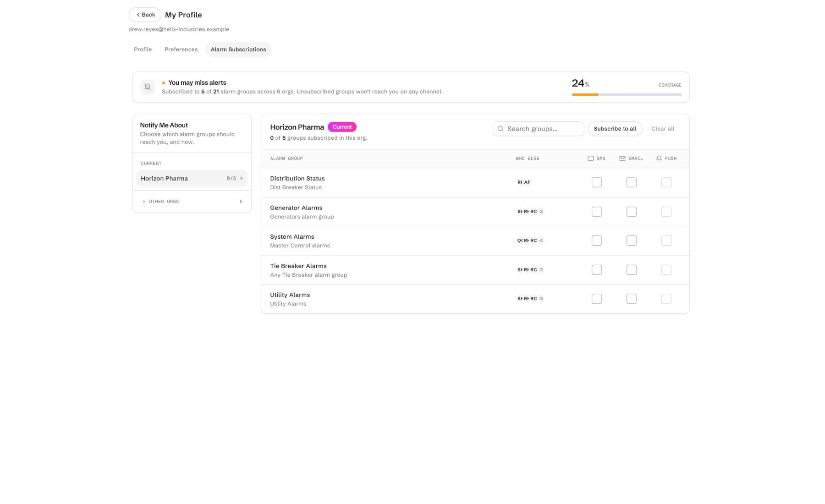Click the Alarm Group column header
This screenshot has width=825, height=504.
coord(286,159)
